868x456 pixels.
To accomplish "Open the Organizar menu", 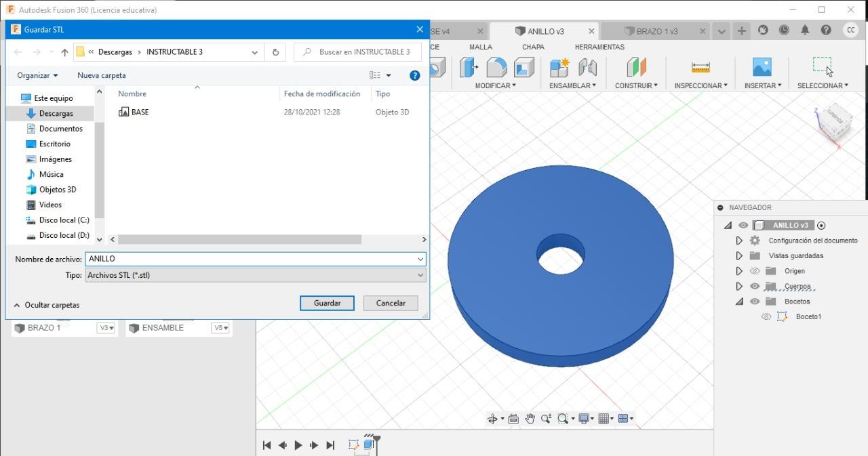I will tap(37, 75).
